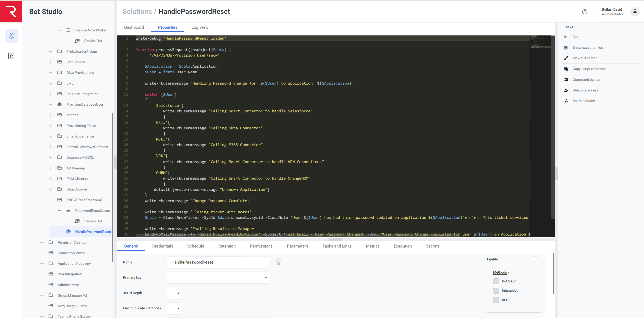This screenshot has height=318, width=644.
Task: Select the favorites star icon in sidebar
Action: click(11, 56)
